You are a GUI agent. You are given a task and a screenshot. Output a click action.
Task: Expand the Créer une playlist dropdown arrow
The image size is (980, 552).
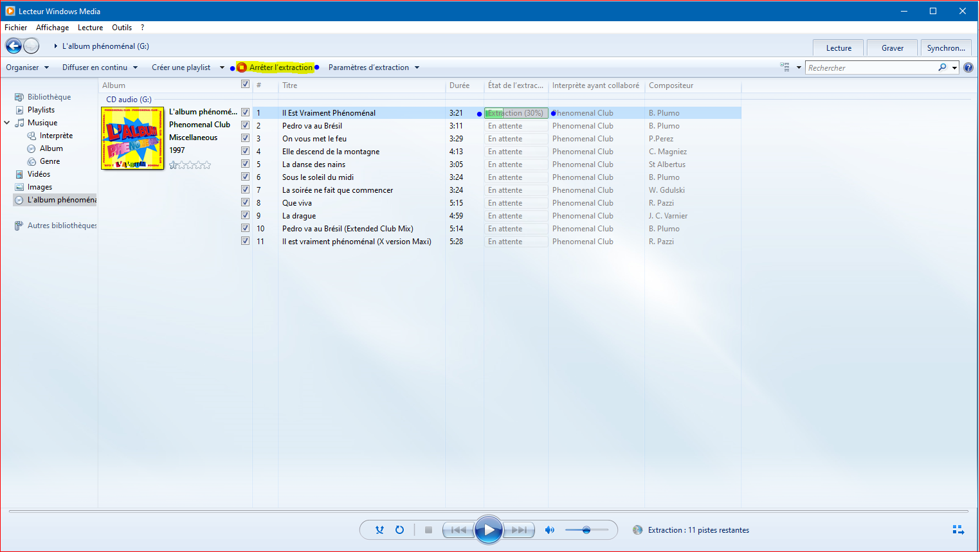(222, 67)
